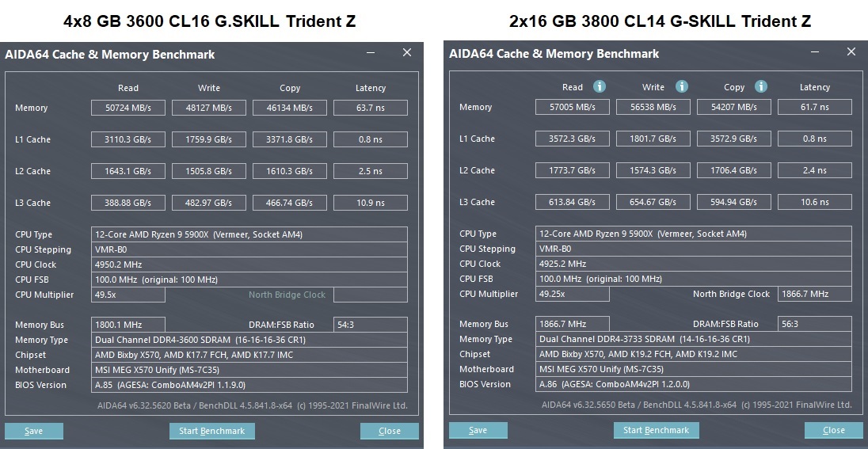Click L2 Cache Latency 2.4 ns field
868x449 pixels.
(x=815, y=170)
